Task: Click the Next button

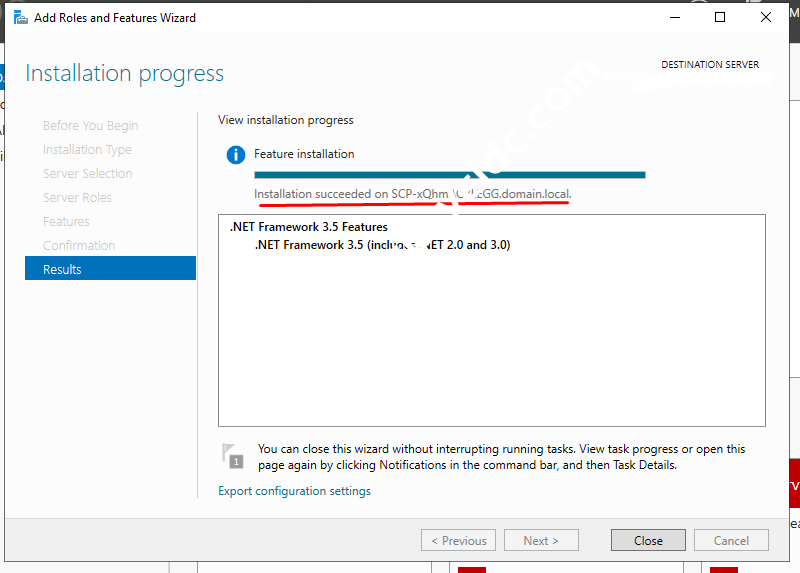Action: pyautogui.click(x=541, y=540)
